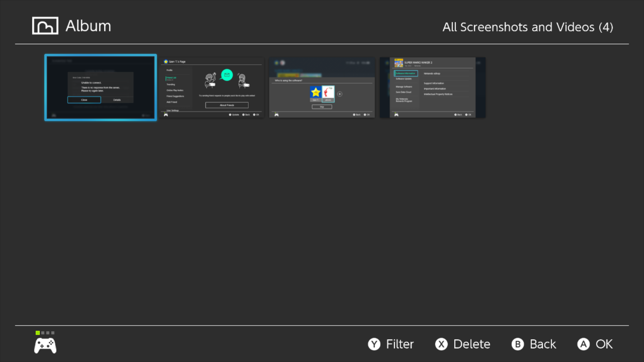Click the A button icon

point(583,344)
